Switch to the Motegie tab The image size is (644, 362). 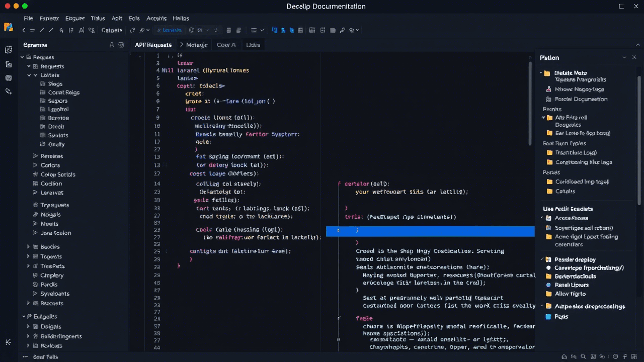pos(197,45)
